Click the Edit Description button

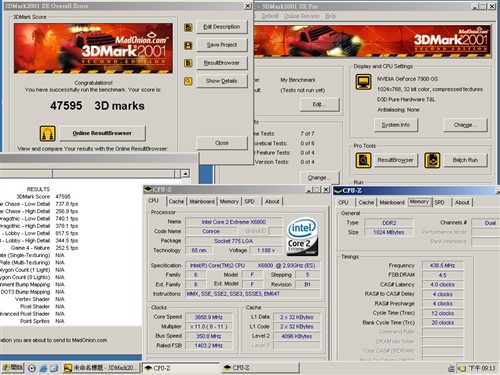(x=222, y=27)
